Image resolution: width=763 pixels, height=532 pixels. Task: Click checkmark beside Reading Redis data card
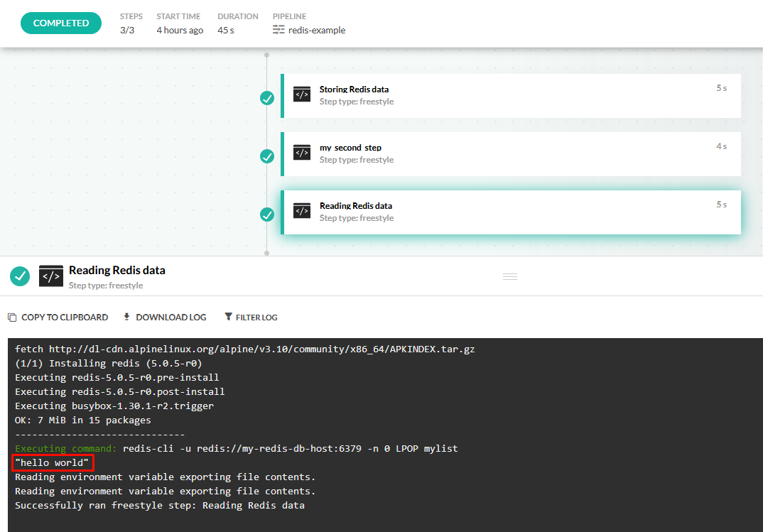pyautogui.click(x=267, y=215)
